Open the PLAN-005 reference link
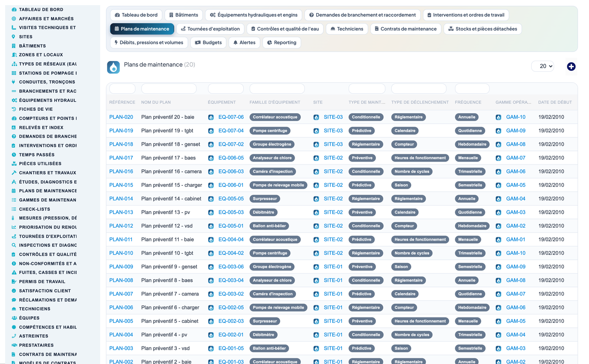 (121, 321)
